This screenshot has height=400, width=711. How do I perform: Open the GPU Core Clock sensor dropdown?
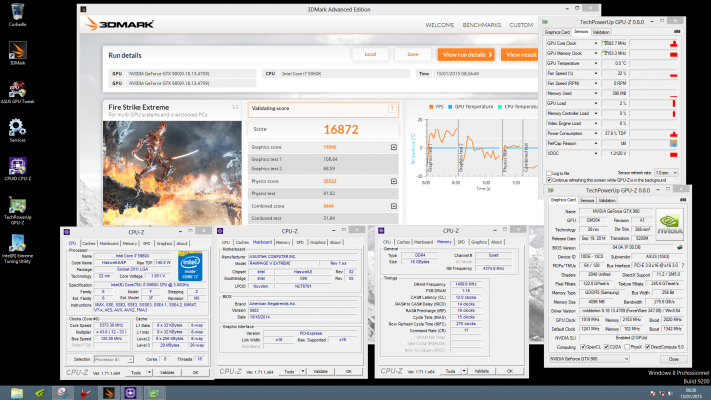pos(595,44)
